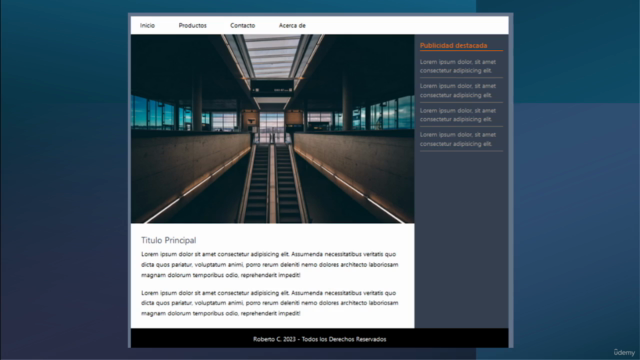Select first Lorem ipsum sidebar entry

click(x=458, y=66)
